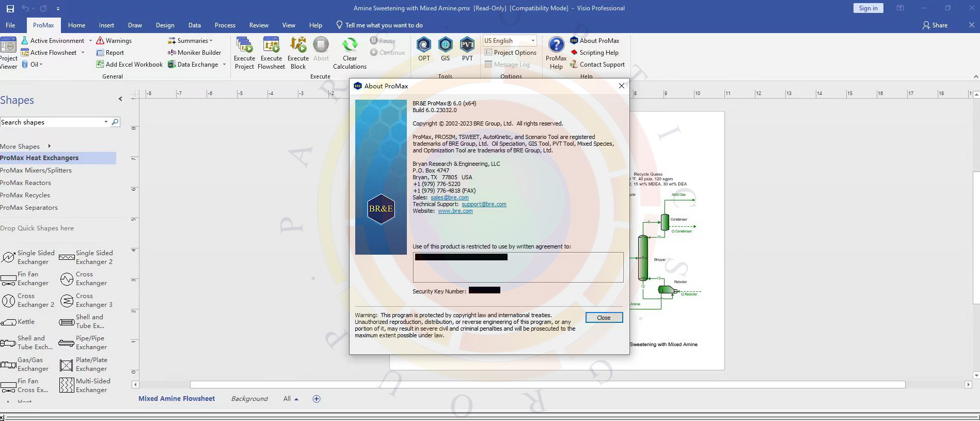Image resolution: width=980 pixels, height=421 pixels.
Task: Click the Search shapes field
Action: 52,122
